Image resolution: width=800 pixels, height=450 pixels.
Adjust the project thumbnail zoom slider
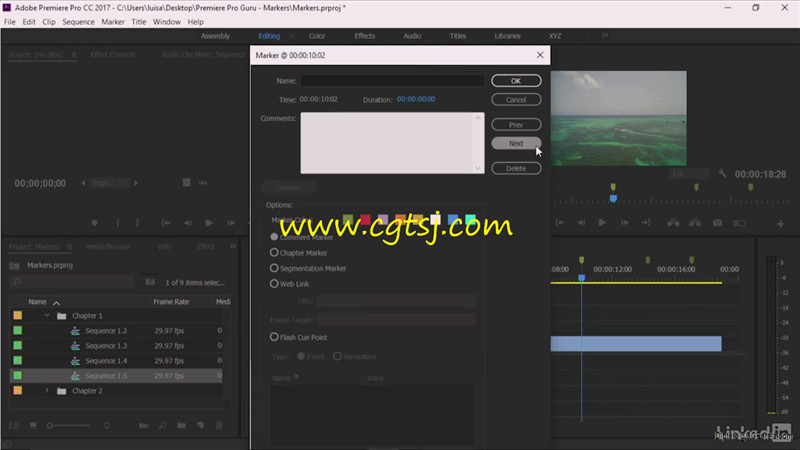(67, 425)
